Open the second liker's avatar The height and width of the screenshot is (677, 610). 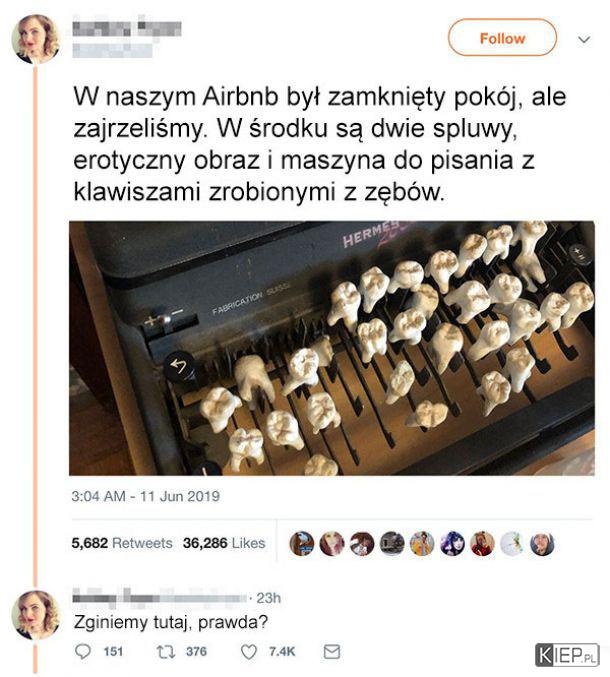coord(332,543)
